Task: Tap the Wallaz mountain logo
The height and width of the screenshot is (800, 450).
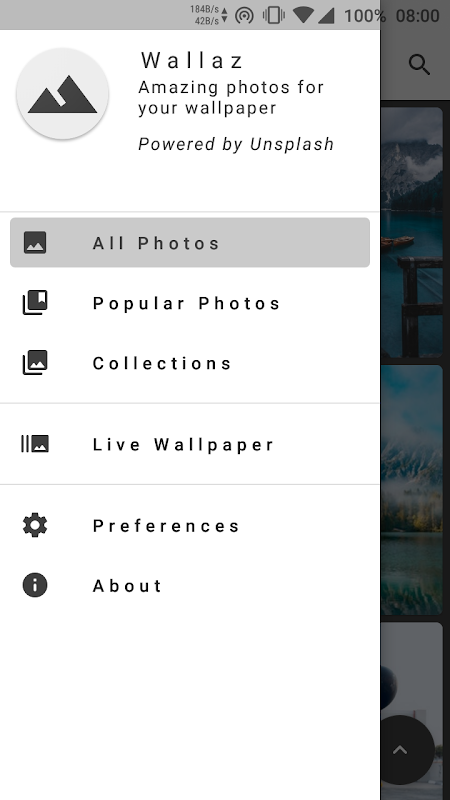Action: 62,93
